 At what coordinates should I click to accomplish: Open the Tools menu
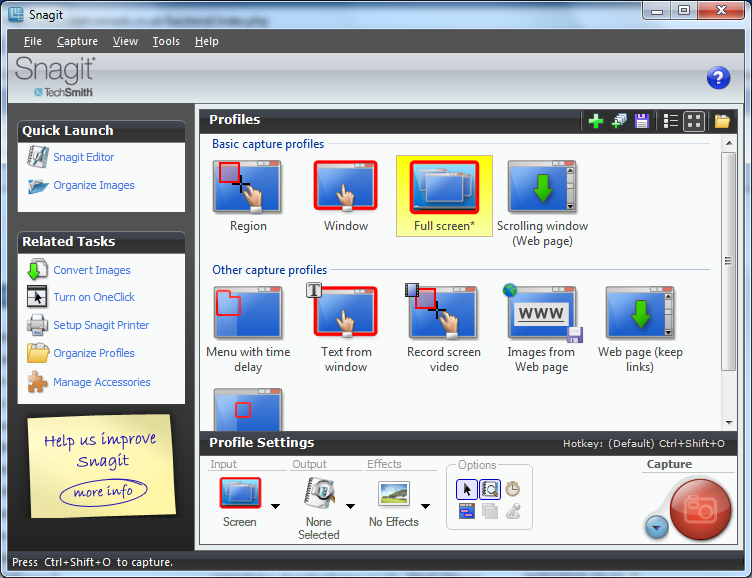click(166, 41)
